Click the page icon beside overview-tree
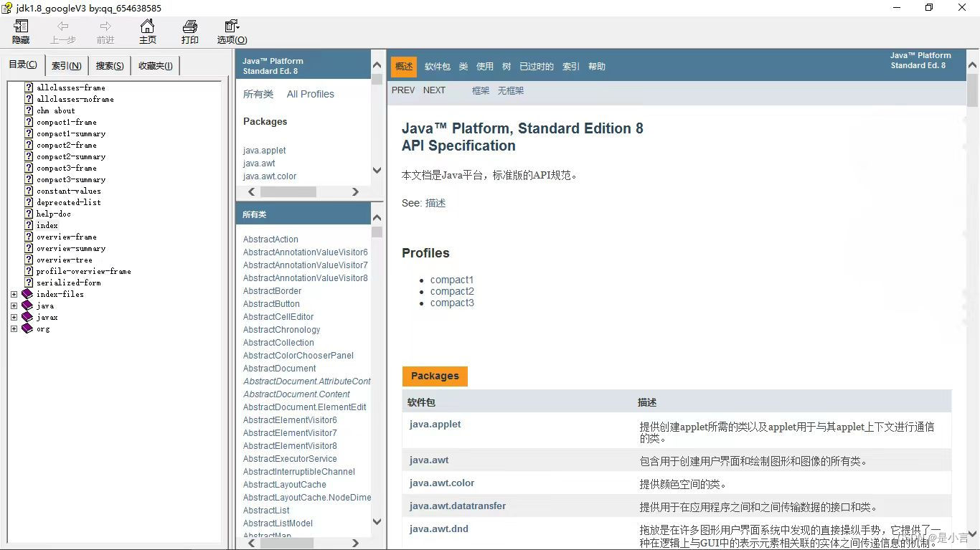Screen dimensions: 980x550 29,260
